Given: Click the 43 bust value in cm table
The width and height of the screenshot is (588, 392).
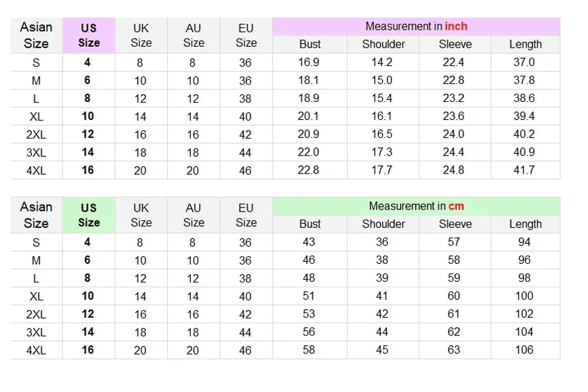Looking at the screenshot, I should (x=308, y=242).
